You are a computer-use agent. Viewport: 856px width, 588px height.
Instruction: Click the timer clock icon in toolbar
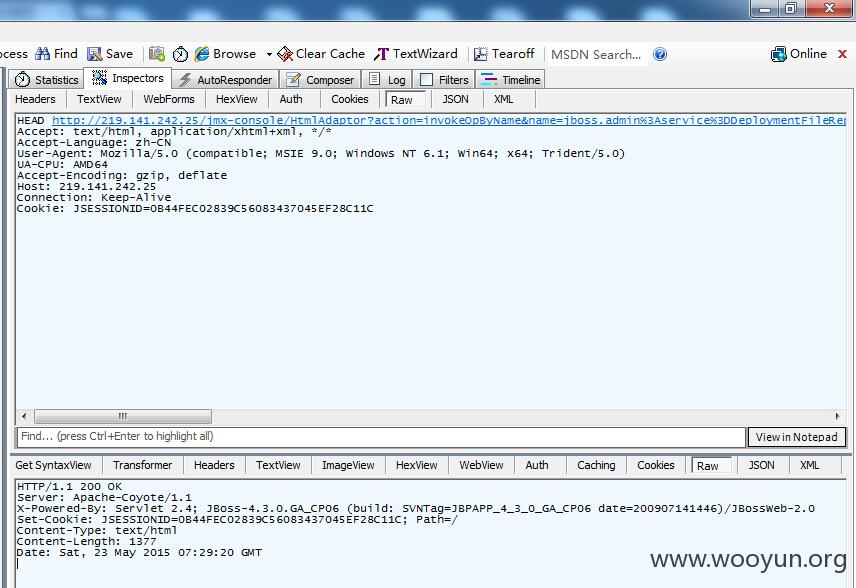pyautogui.click(x=180, y=54)
